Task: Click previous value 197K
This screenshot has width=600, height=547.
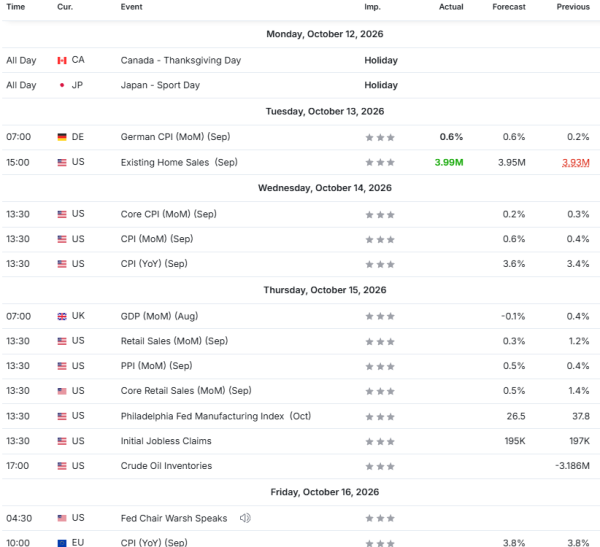Action: 579,441
